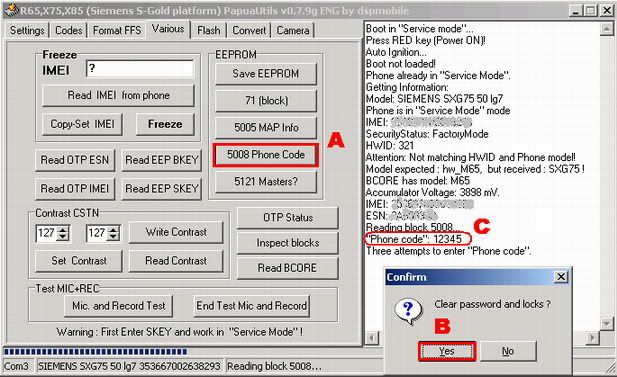Click the 'Phone code: 12345' log line

coord(414,239)
